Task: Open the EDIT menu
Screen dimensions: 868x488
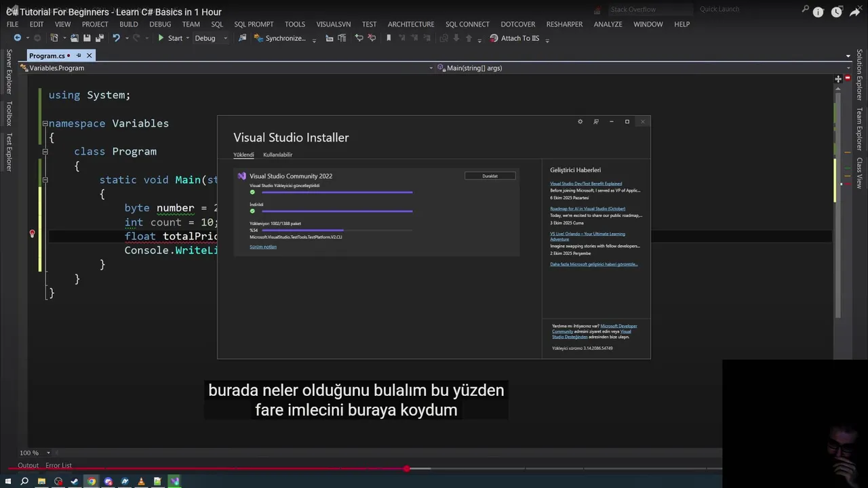Action: coord(37,24)
